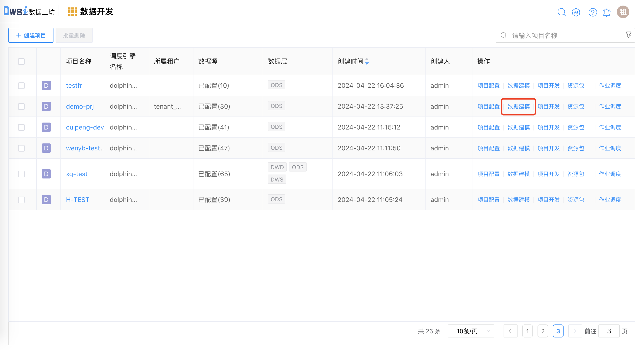
Task: Toggle the select-all header checkbox
Action: 21,62
